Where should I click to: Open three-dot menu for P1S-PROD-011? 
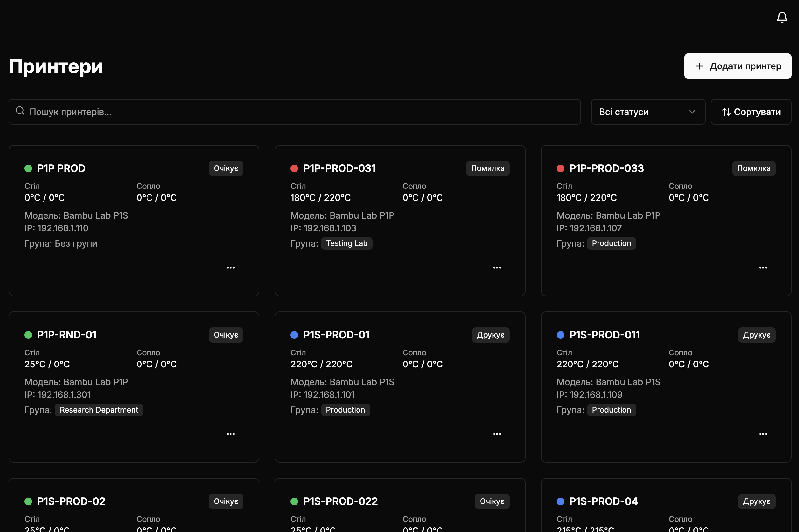pyautogui.click(x=763, y=434)
